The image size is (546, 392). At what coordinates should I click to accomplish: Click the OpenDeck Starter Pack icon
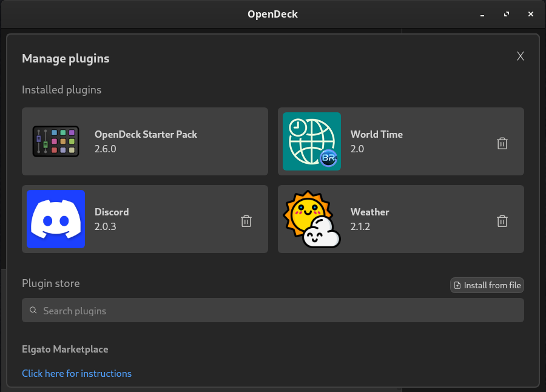[56, 141]
